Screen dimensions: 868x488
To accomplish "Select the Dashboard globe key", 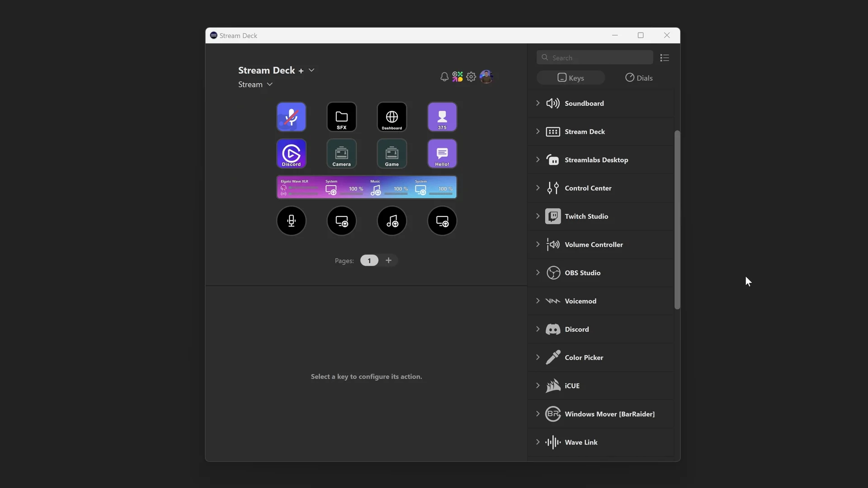I will 392,117.
